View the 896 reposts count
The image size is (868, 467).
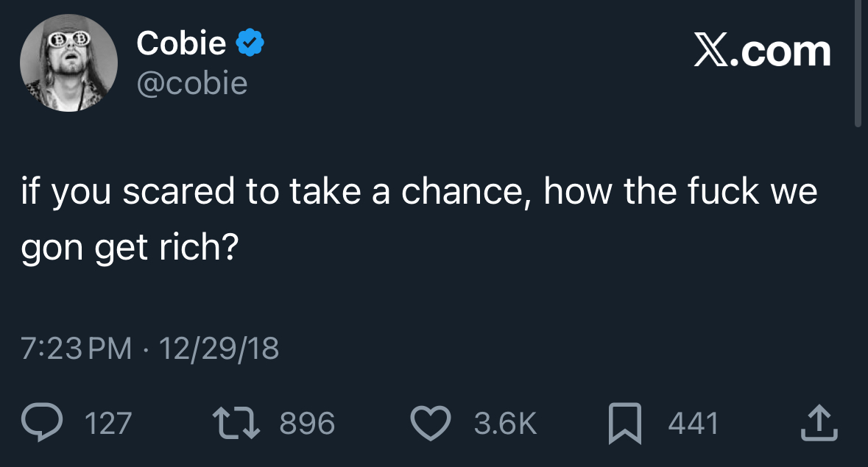coord(308,424)
